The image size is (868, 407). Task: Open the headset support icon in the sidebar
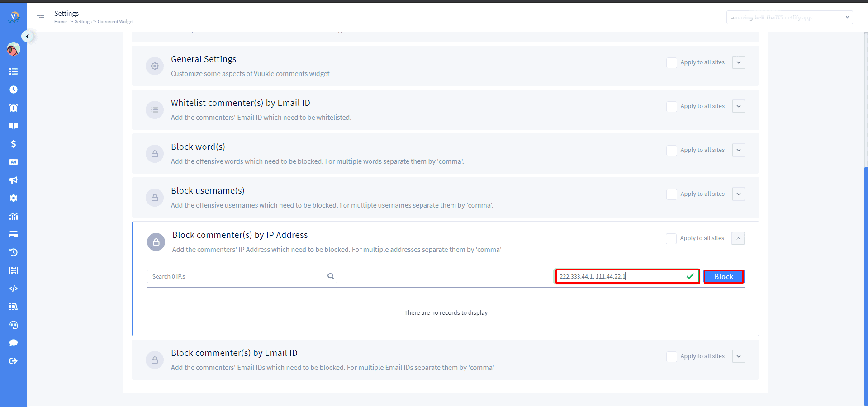point(14,325)
